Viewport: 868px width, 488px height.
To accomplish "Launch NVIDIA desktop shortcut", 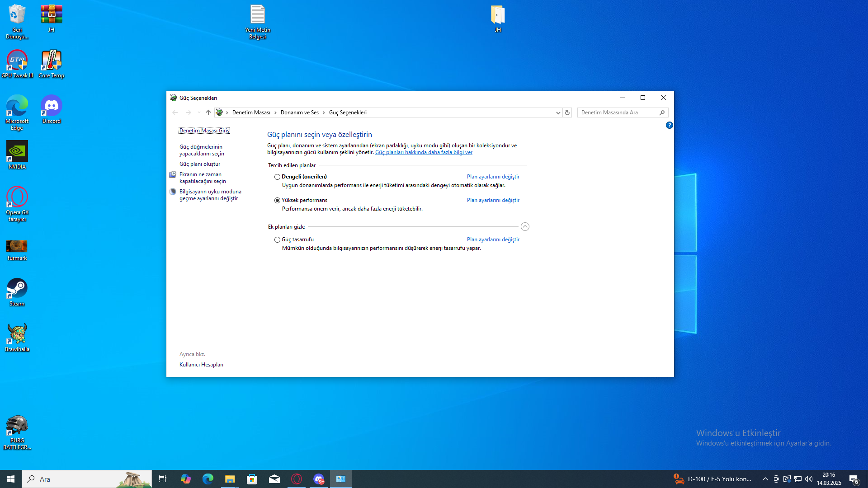I will [x=17, y=155].
